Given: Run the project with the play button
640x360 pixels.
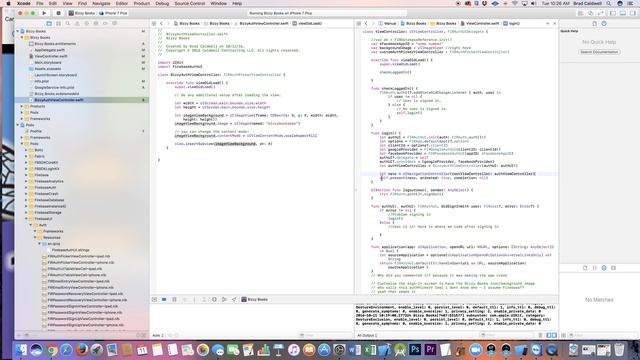Looking at the screenshot, I should click(x=44, y=13).
